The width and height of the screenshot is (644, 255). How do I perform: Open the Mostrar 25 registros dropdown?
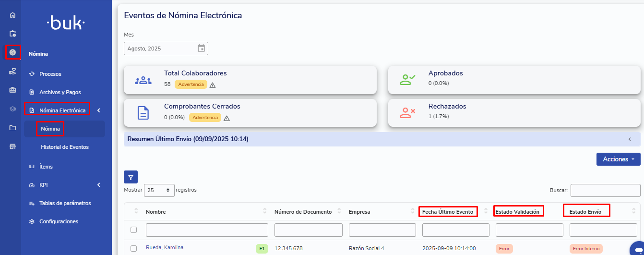tap(160, 190)
